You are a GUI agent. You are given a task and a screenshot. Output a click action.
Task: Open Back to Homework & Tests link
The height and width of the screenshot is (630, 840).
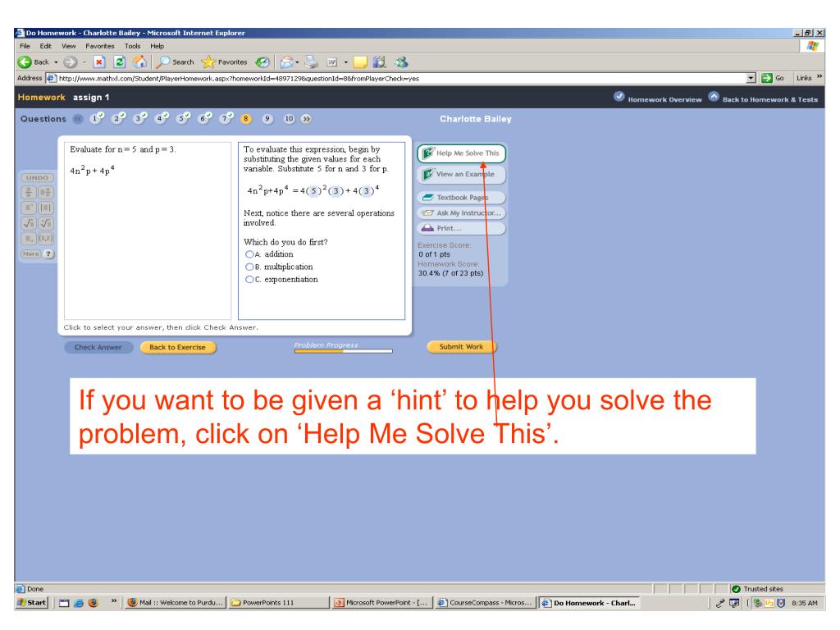tap(764, 98)
